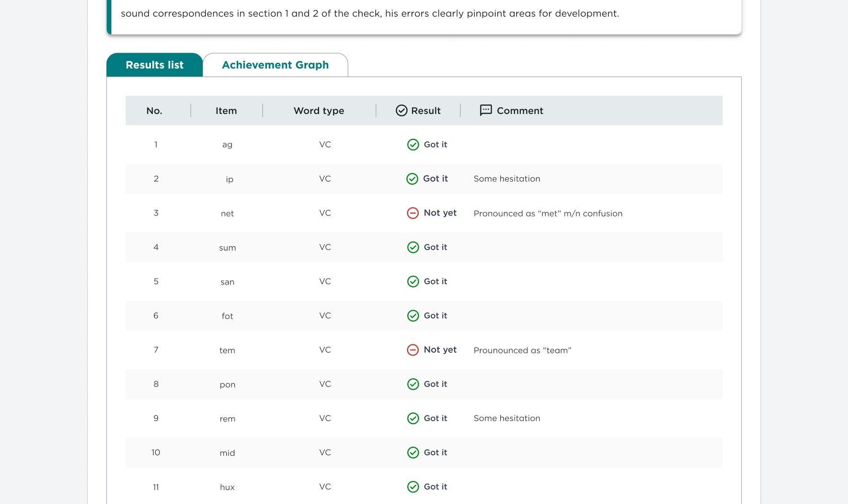Select the Results list tab
The image size is (848, 504).
pyautogui.click(x=154, y=65)
